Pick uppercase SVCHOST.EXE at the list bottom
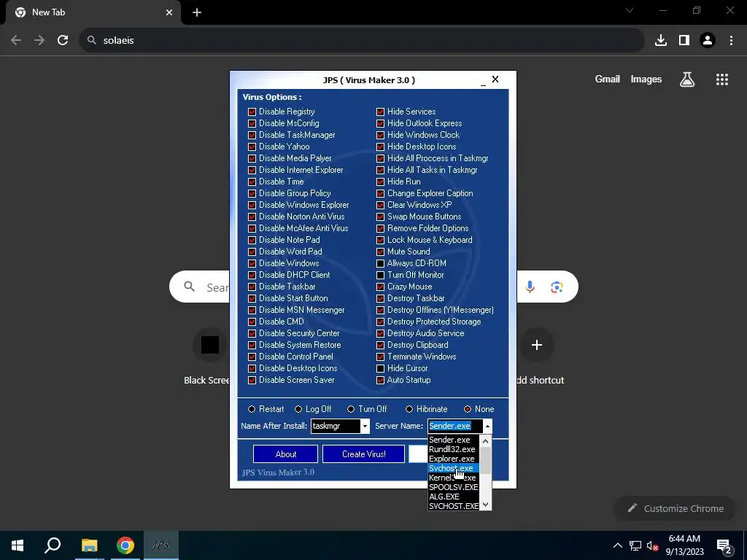The image size is (747, 560). click(x=453, y=506)
